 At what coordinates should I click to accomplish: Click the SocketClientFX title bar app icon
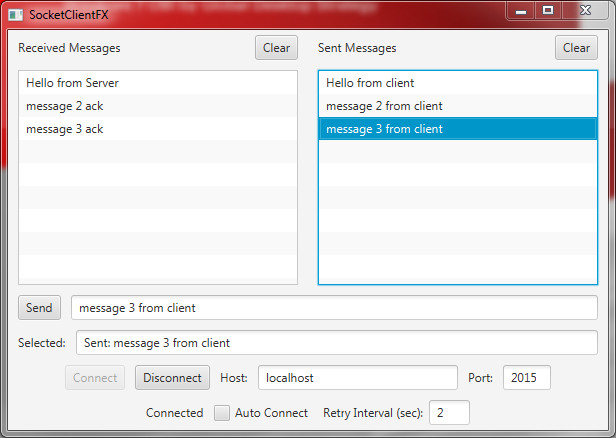click(x=15, y=15)
